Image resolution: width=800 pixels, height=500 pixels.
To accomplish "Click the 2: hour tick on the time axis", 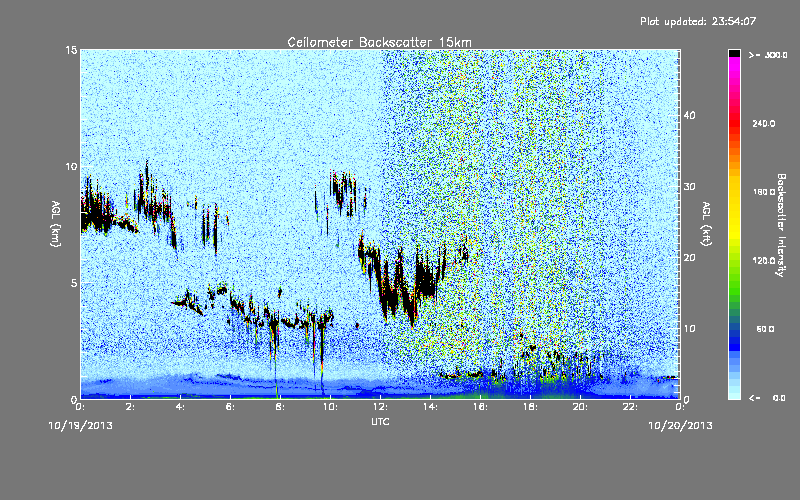I will (x=130, y=407).
